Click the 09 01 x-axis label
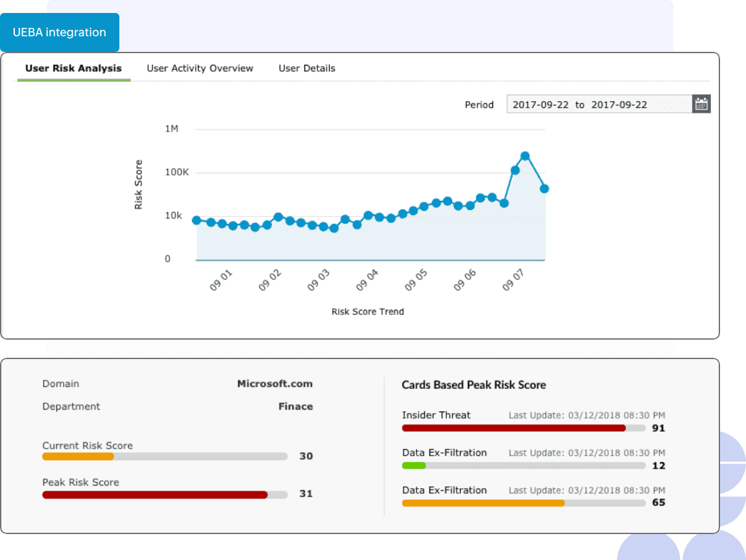This screenshot has width=746, height=560. point(221,282)
